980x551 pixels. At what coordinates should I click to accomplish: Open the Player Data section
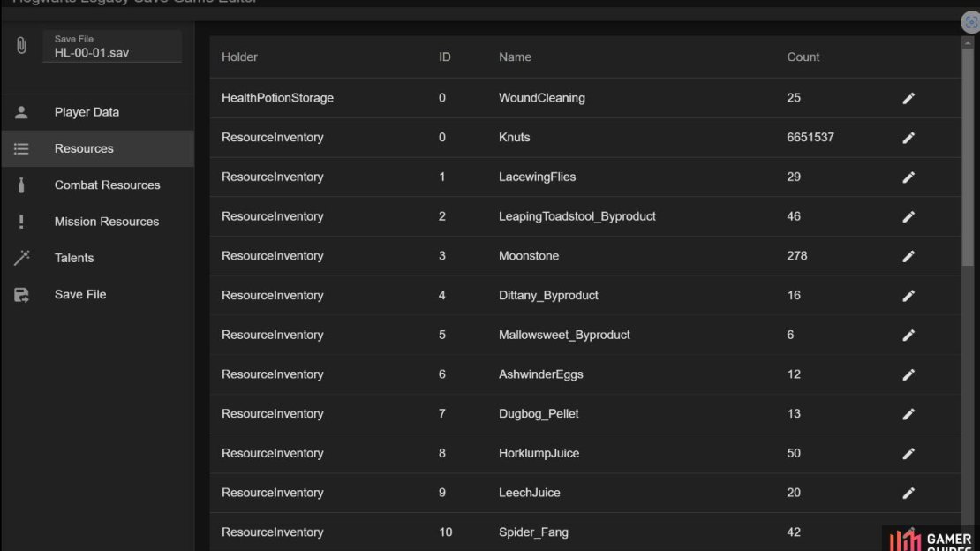coord(97,112)
